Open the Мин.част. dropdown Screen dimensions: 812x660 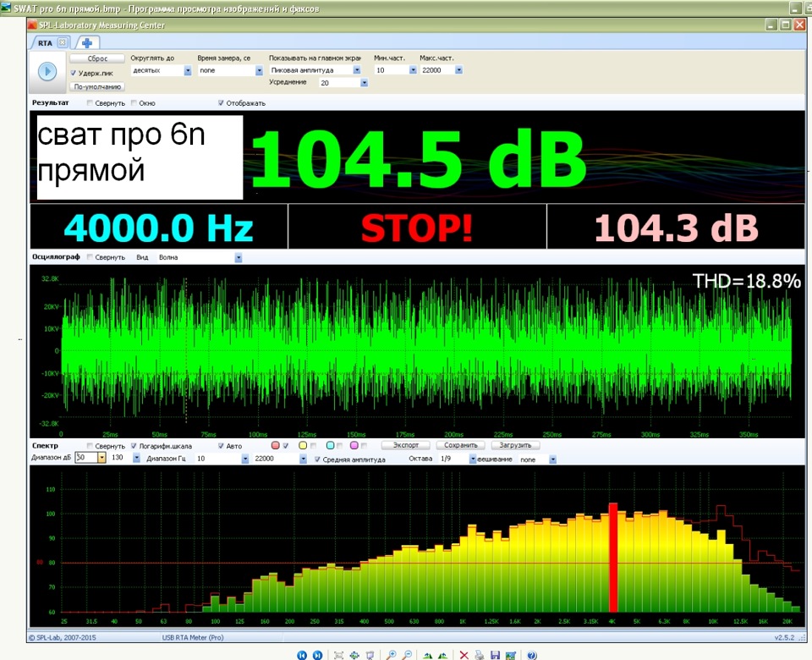[413, 70]
